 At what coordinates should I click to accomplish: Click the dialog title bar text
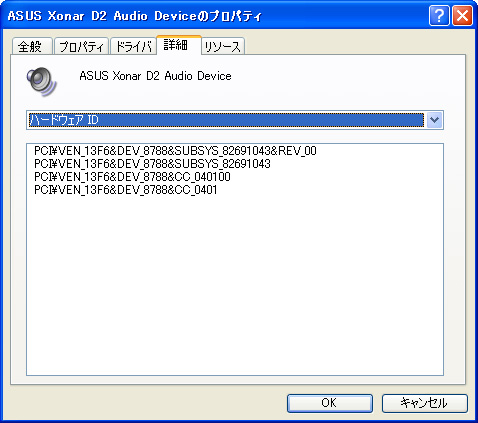click(135, 16)
